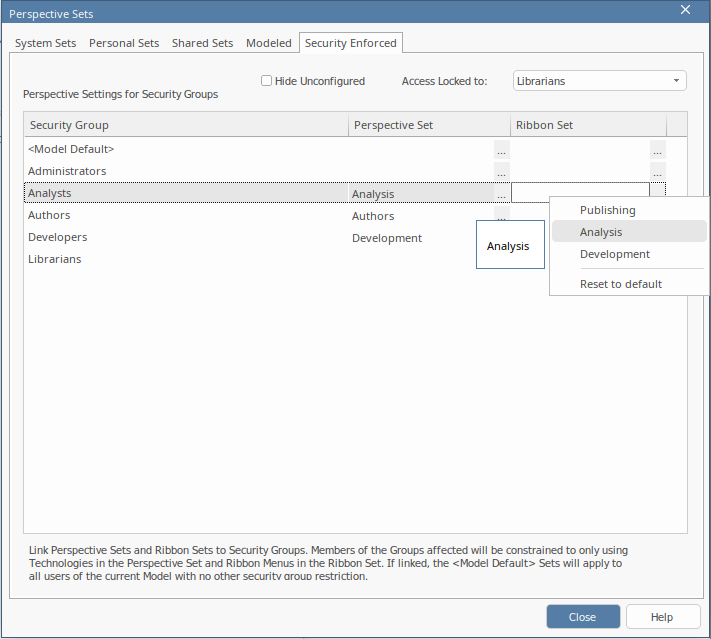
Task: Click Administrators row Perspective Set ellipsis button
Action: coord(501,171)
